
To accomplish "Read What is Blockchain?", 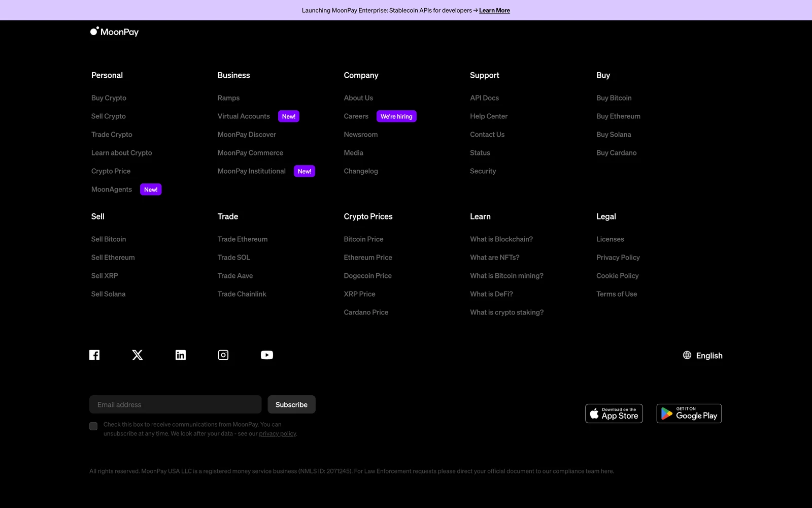I will point(501,239).
